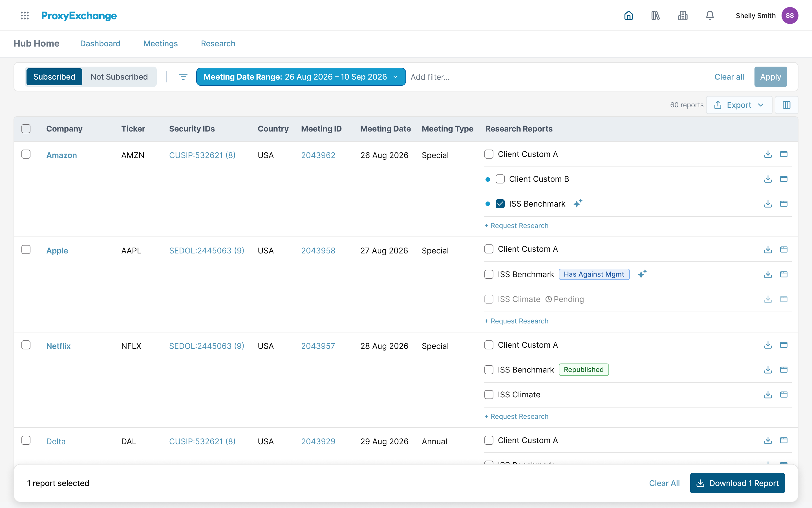Viewport: 812px width, 508px height.
Task: Open the Dashboard tab
Action: [100, 44]
